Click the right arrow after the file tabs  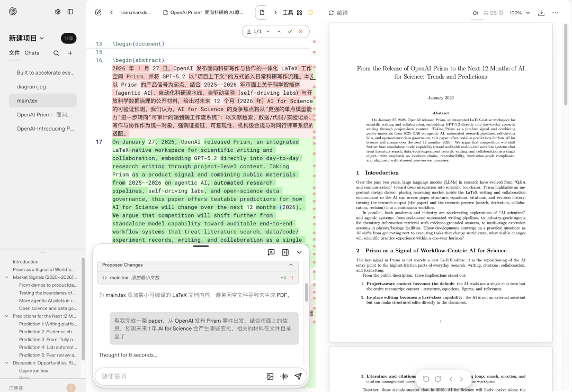pos(275,12)
